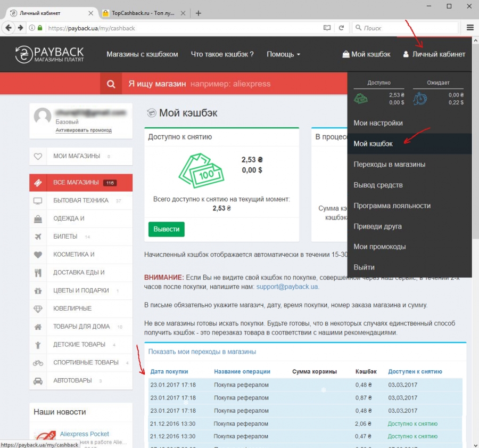The height and width of the screenshot is (448, 479).
Task: Select Мой кэшбэк in the dropdown menu
Action: pyautogui.click(x=409, y=144)
